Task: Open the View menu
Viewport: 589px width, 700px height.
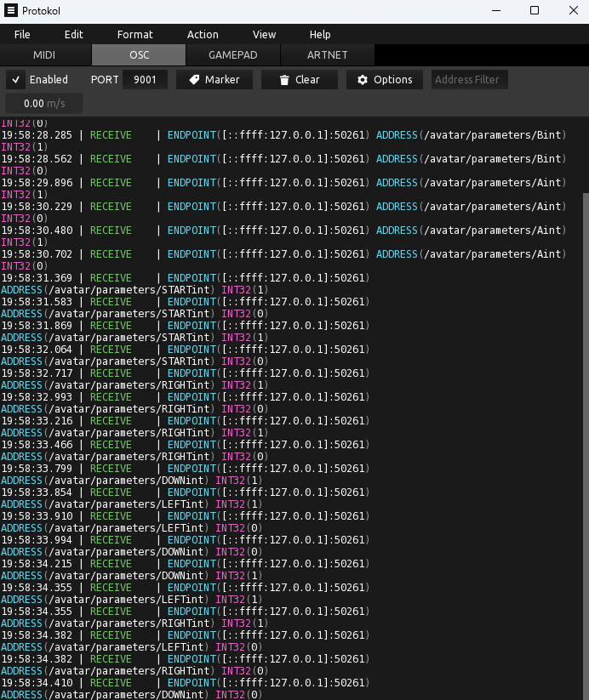Action: [265, 34]
